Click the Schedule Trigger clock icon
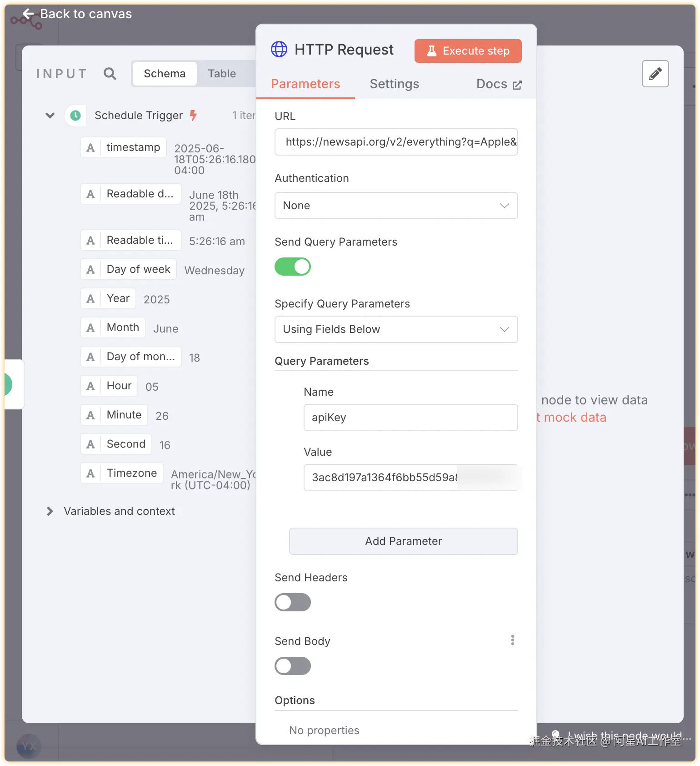Screen dimensions: 700x766 coord(75,116)
